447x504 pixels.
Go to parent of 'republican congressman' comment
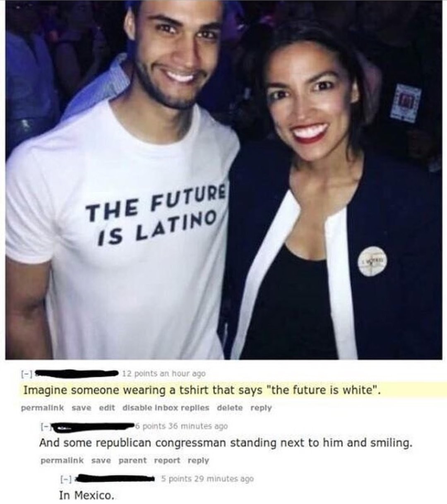[x=132, y=460]
